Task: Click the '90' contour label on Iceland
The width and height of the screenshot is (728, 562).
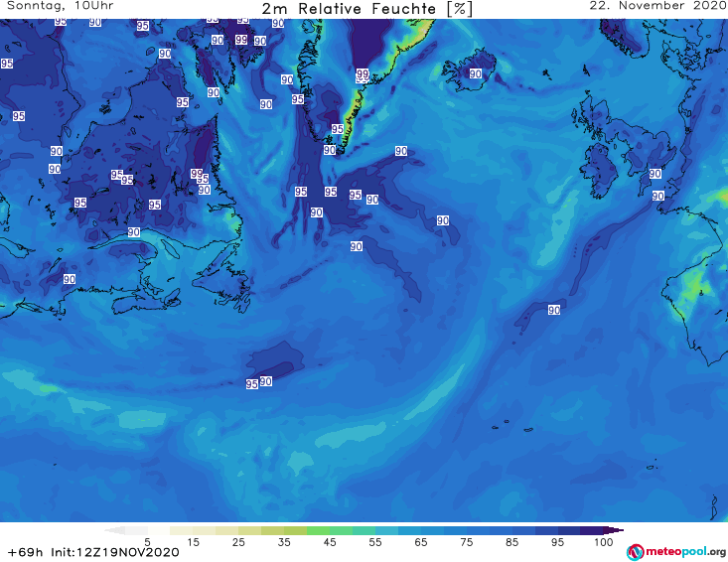Action: click(x=476, y=73)
